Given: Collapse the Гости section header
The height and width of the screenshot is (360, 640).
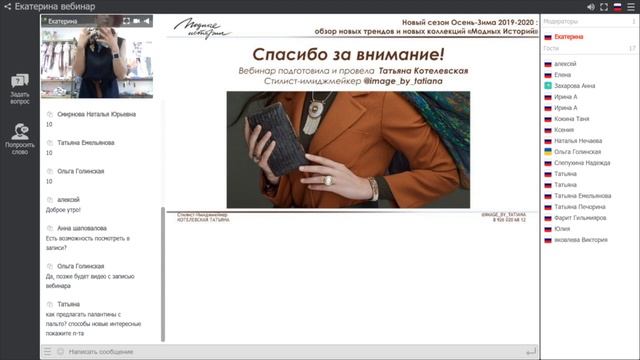Looking at the screenshot, I should pos(590,48).
